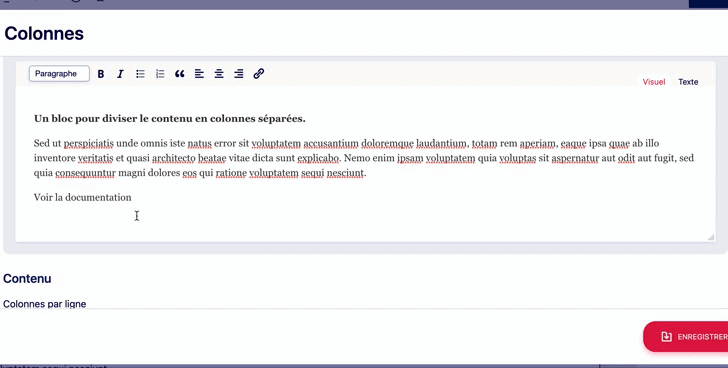The width and height of the screenshot is (728, 368).
Task: Switch to the Visuel editor tab
Action: pos(654,82)
